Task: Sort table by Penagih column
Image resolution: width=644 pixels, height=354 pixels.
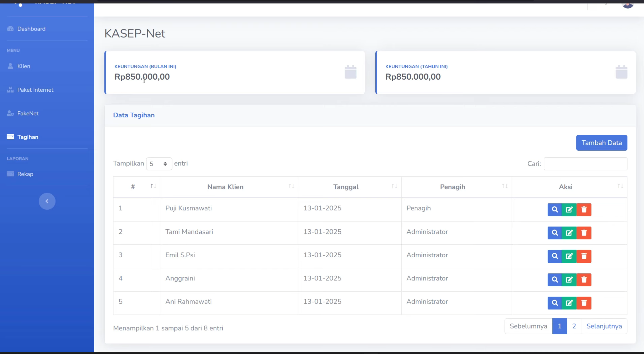Action: (457, 187)
